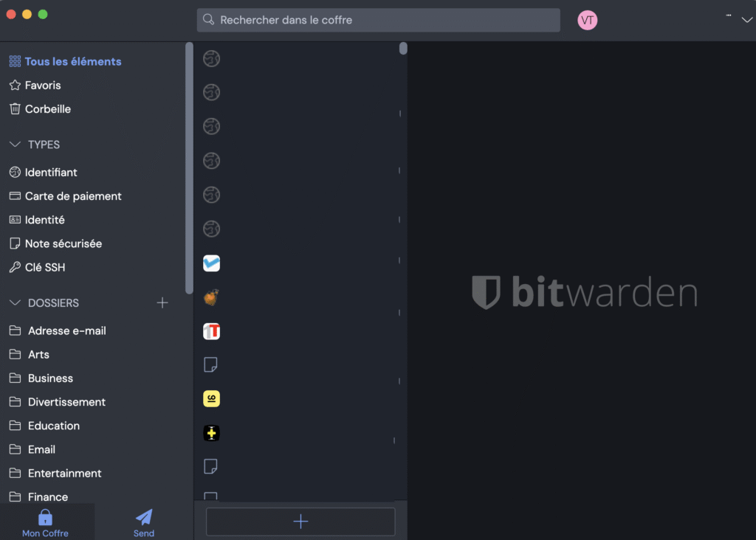
Task: Open the Business folder
Action: point(41,378)
